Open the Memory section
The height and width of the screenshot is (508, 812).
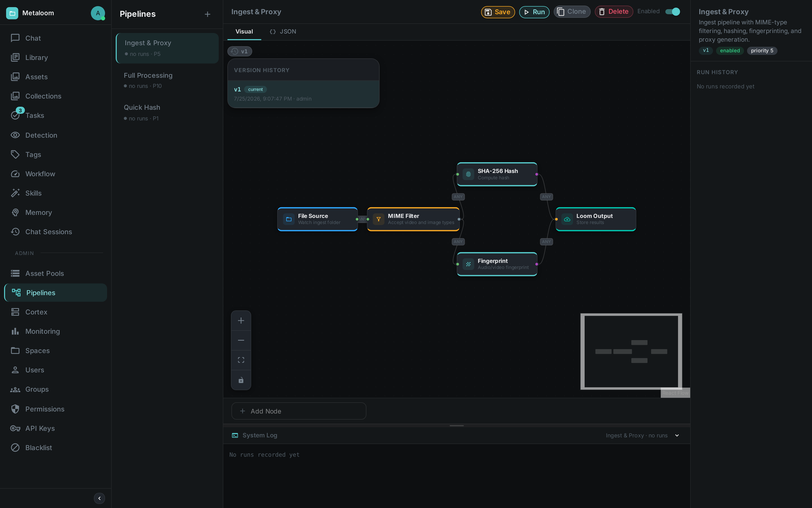coord(55,212)
